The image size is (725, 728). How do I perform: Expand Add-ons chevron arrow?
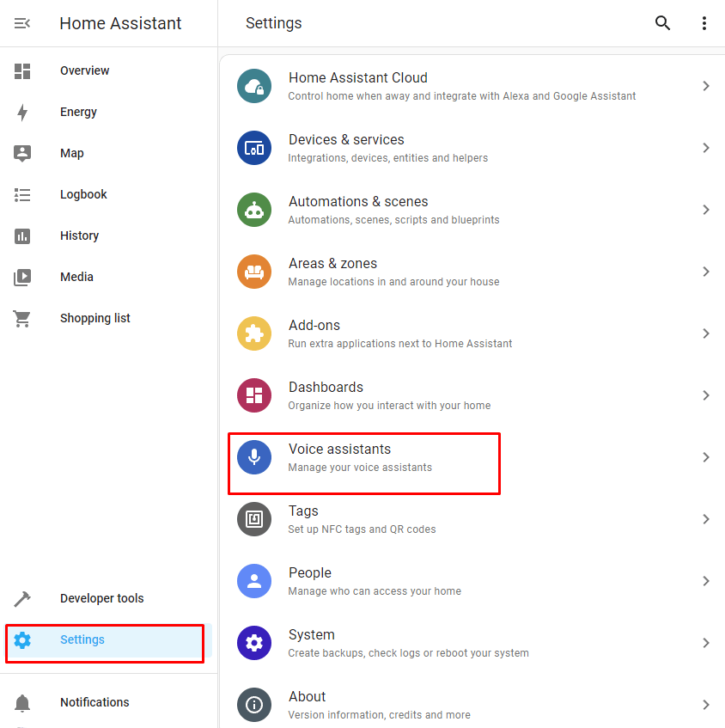click(706, 333)
